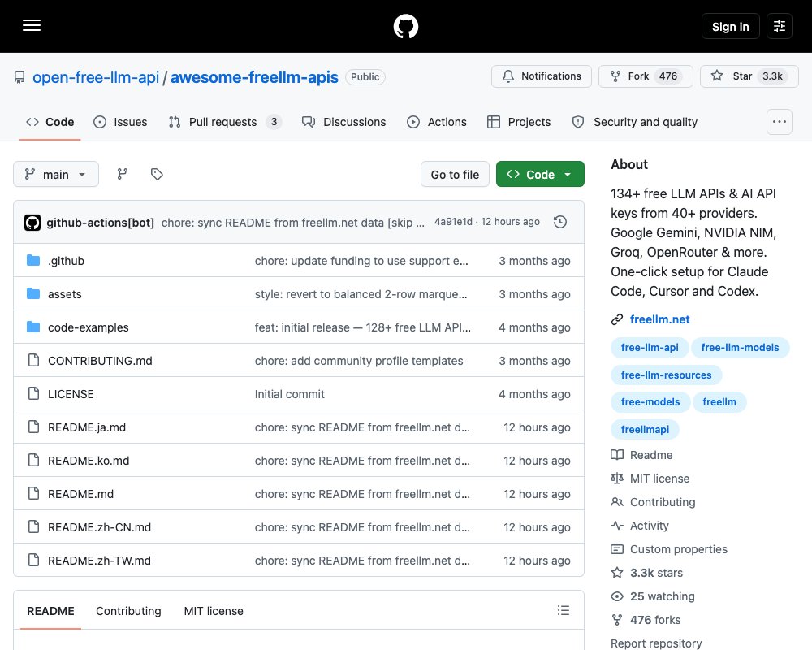Click the Go to file button
The width and height of the screenshot is (812, 650).
[455, 174]
